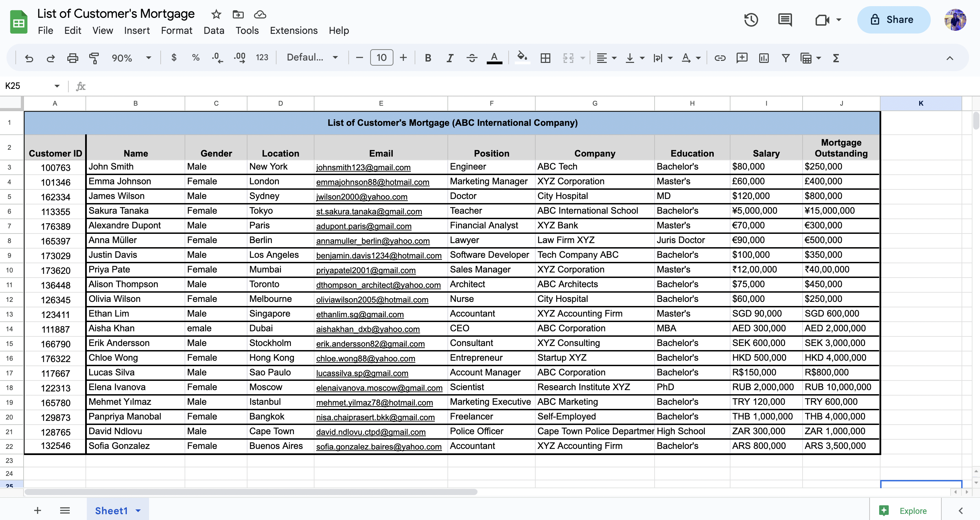
Task: Open the fill color picker
Action: coord(522,57)
